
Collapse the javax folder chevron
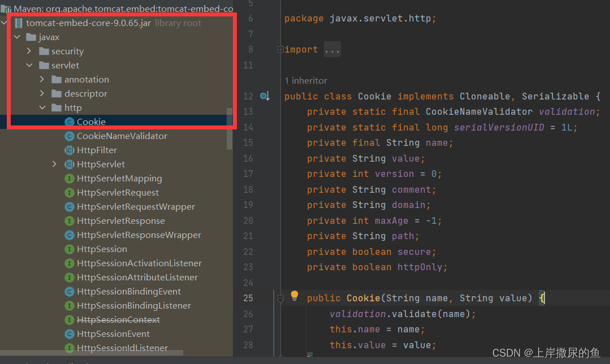click(17, 37)
